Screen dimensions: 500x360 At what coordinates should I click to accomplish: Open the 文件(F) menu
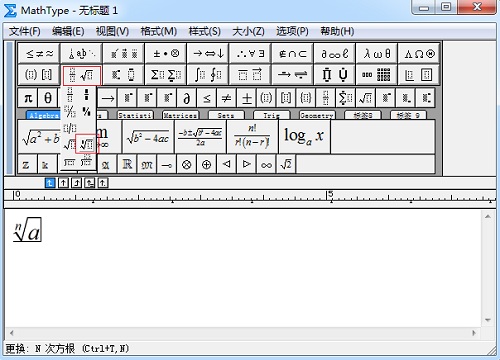pyautogui.click(x=24, y=31)
